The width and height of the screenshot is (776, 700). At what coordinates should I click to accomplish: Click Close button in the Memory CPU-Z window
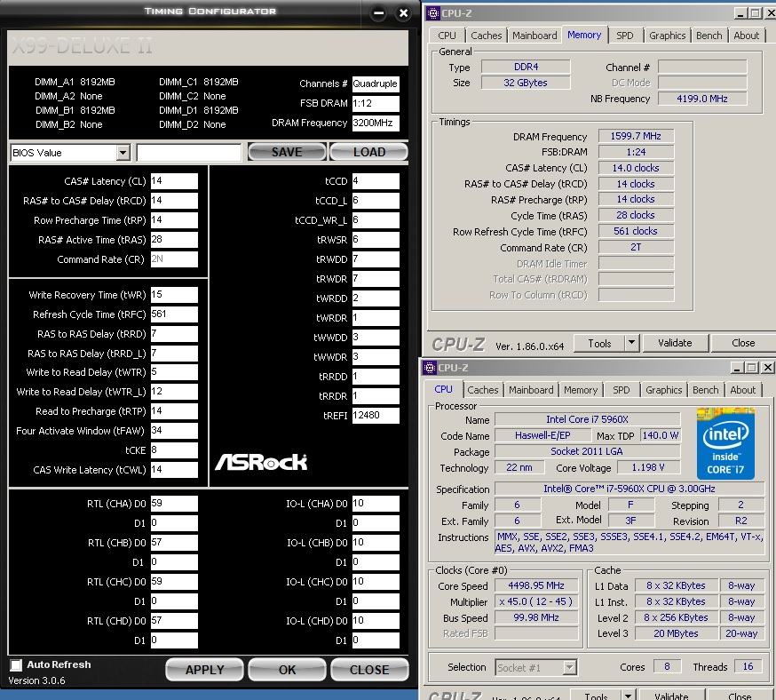coord(743,343)
